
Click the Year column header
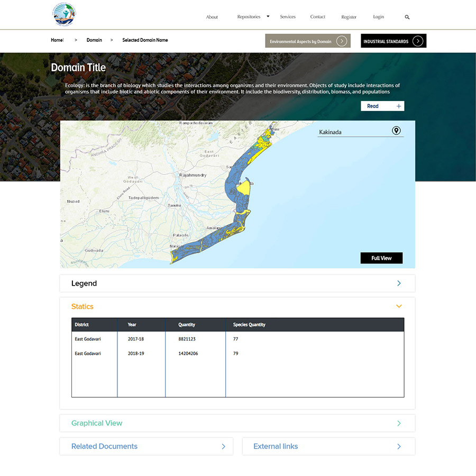[132, 325]
